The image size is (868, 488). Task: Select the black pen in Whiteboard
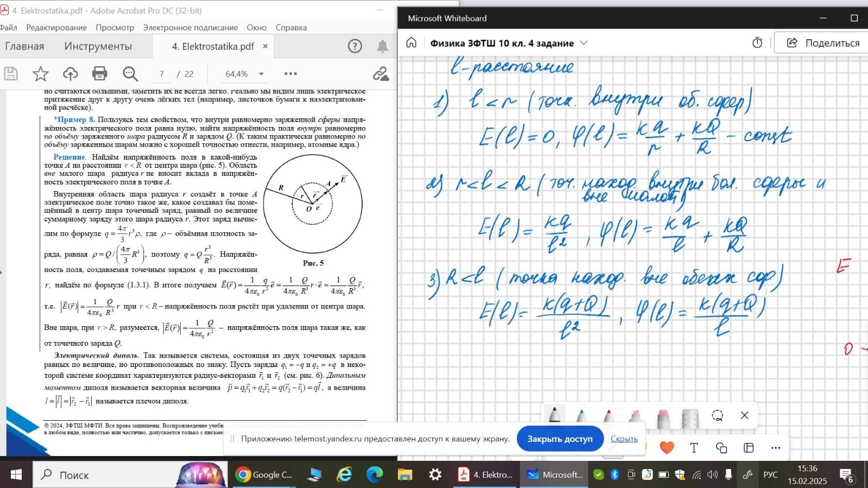click(x=554, y=416)
